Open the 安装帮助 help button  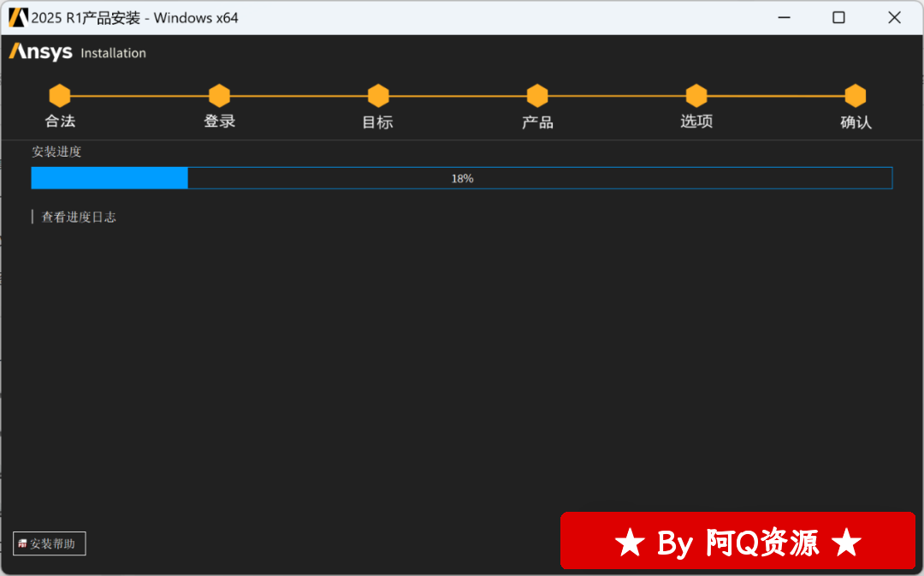50,543
